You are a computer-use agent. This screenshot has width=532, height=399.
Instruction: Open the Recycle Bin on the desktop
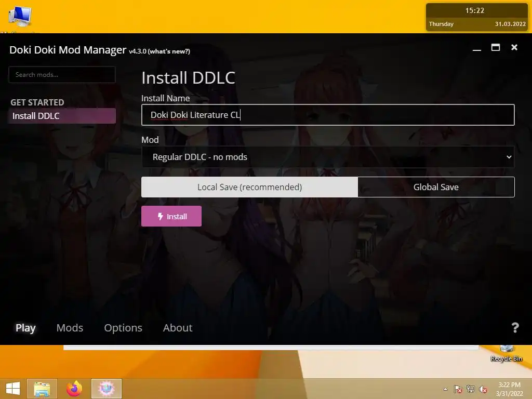[x=506, y=353]
